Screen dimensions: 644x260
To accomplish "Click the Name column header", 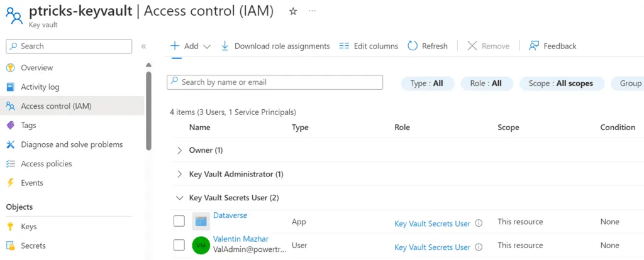I will pos(199,127).
